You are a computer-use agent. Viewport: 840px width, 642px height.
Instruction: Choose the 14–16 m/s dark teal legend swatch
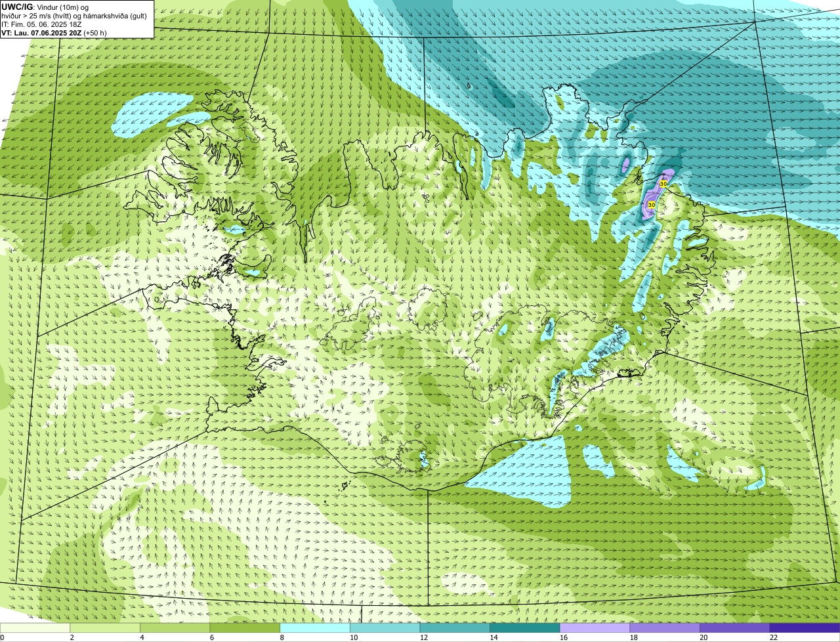pyautogui.click(x=525, y=628)
